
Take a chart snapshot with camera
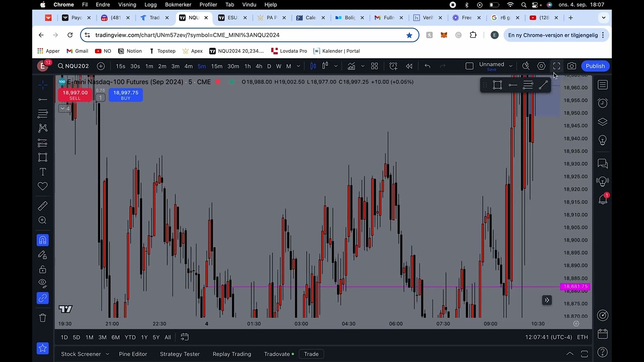click(x=572, y=66)
